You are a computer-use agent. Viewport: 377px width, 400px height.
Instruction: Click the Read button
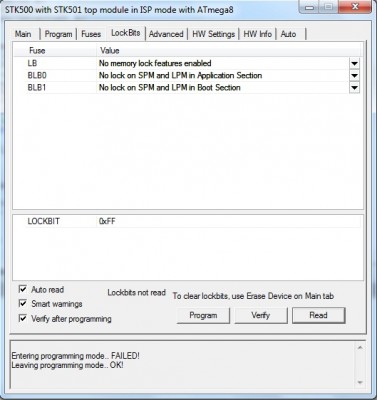(x=319, y=315)
